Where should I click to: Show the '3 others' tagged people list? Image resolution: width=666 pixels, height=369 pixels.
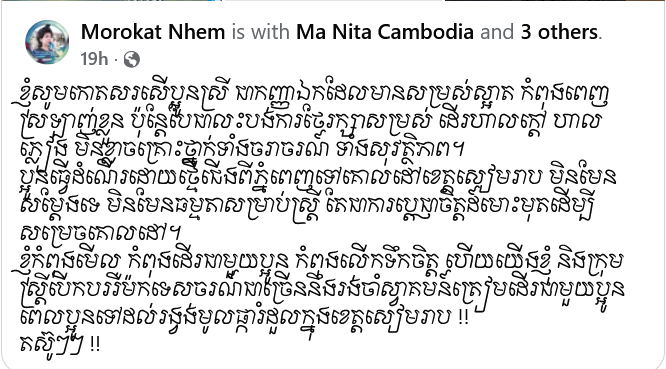pos(560,32)
